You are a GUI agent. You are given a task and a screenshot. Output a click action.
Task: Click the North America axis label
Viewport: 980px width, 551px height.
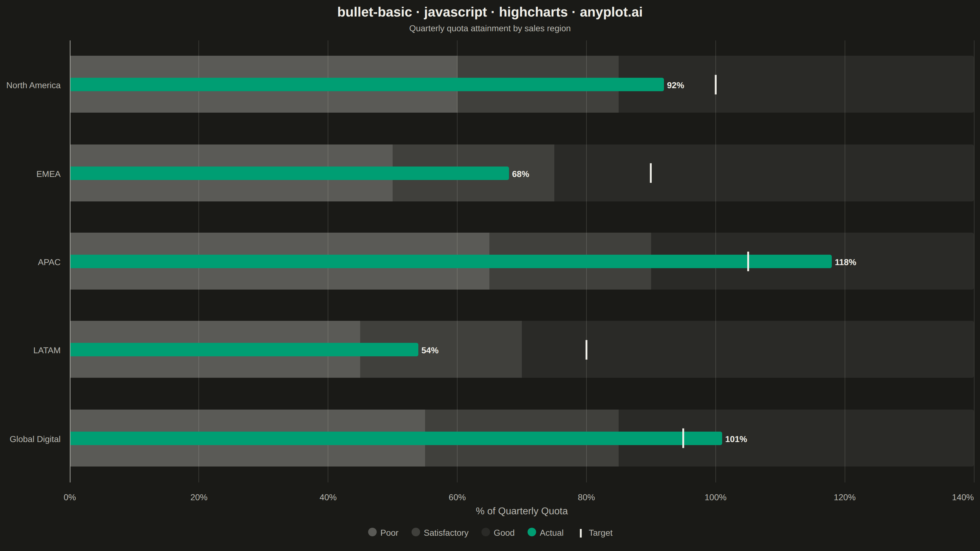33,85
